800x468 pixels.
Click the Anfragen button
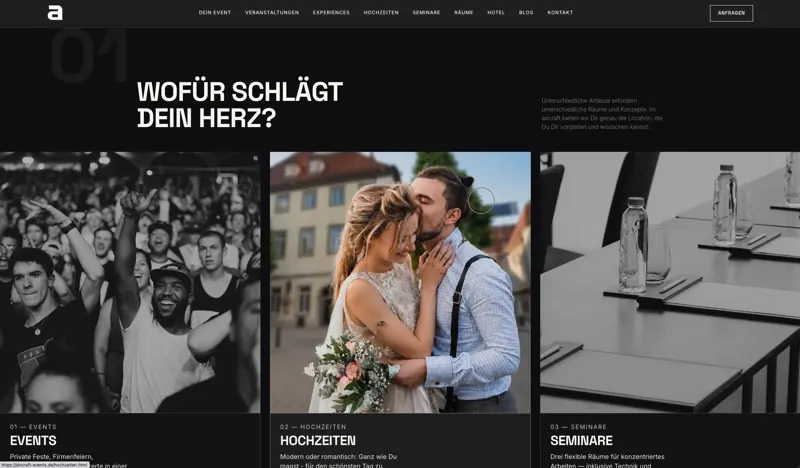click(731, 13)
